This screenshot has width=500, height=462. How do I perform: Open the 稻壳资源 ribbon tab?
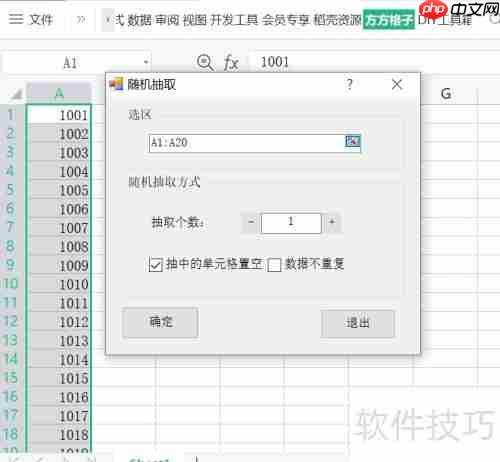tap(337, 20)
